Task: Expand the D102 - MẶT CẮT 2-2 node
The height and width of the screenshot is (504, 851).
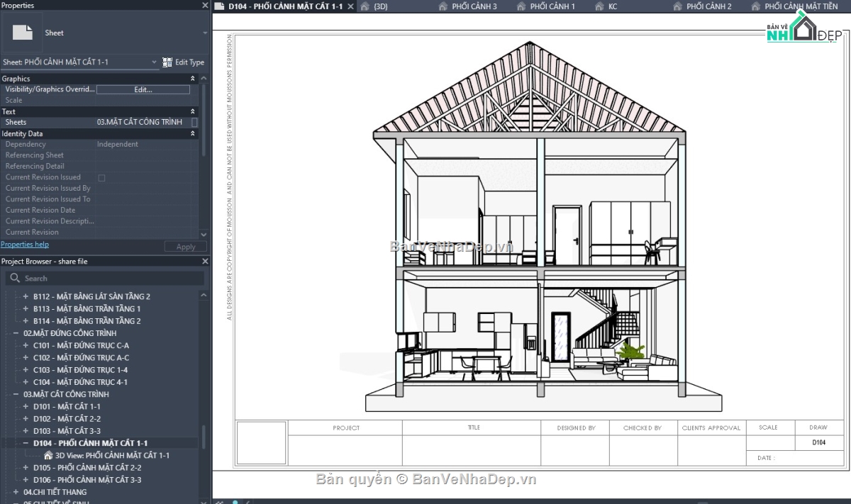Action: [26, 418]
